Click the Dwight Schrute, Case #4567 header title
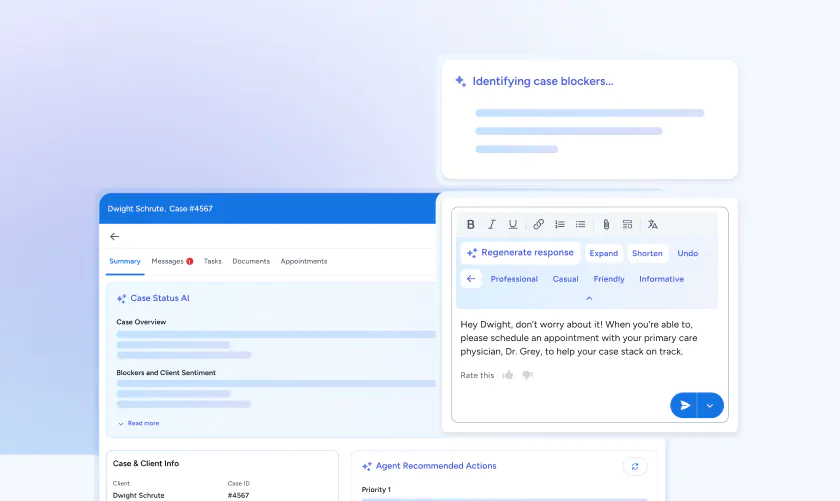840x501 pixels. (x=160, y=208)
